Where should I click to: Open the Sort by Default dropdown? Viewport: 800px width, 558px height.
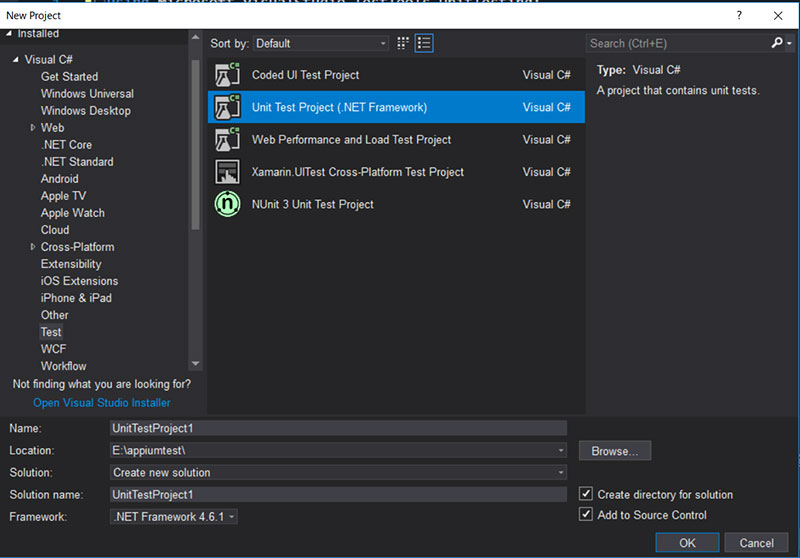[321, 43]
